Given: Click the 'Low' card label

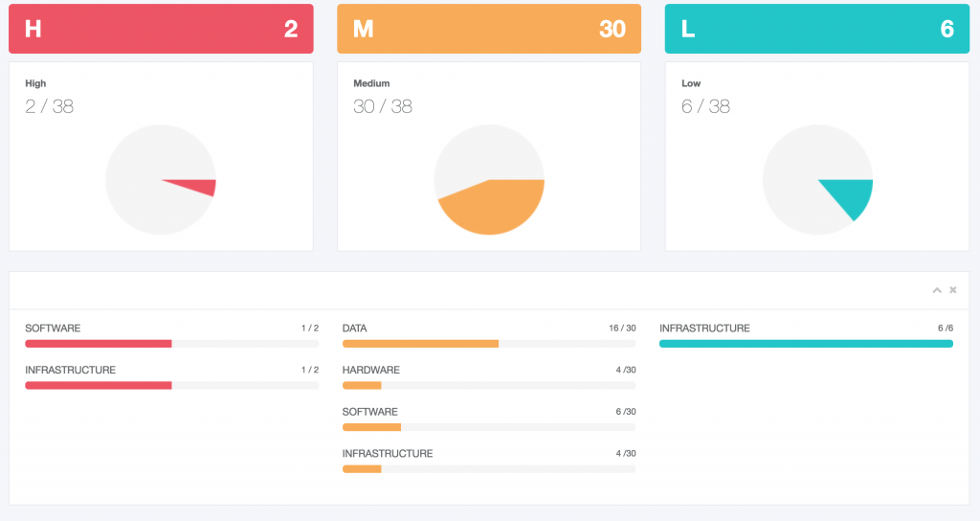Looking at the screenshot, I should 691,83.
